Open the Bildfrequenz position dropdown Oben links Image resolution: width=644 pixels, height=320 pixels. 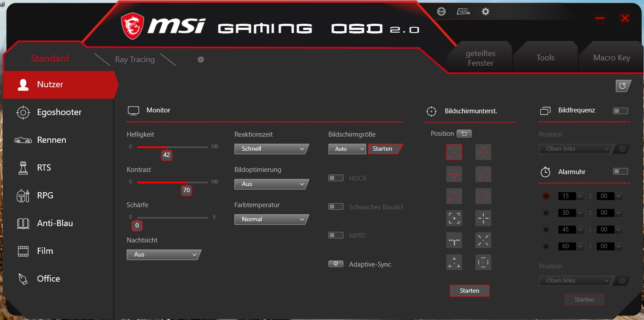[x=576, y=149]
